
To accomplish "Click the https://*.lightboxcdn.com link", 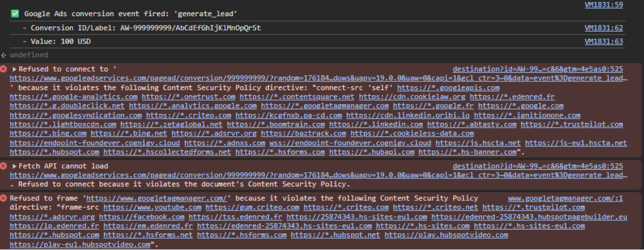I will tap(63, 124).
